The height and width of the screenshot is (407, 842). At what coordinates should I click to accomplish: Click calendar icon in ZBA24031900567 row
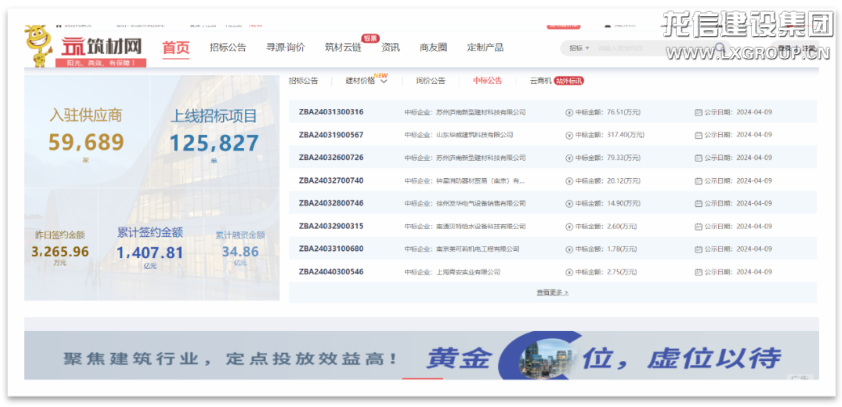tap(698, 135)
